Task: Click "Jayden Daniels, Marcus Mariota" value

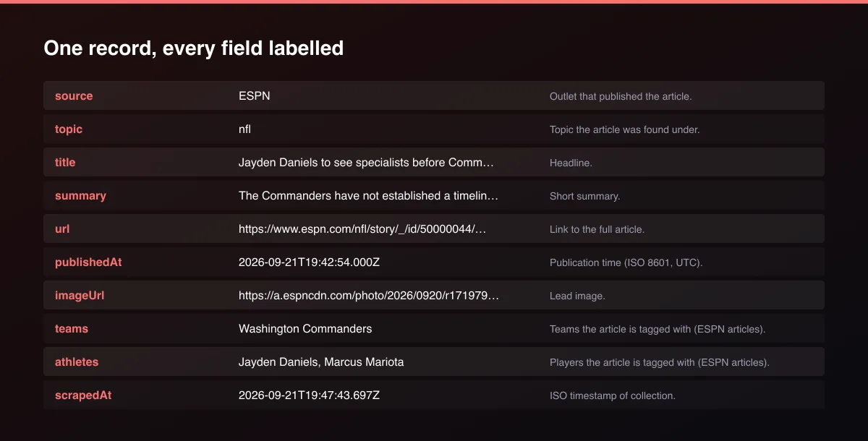Action: click(321, 362)
